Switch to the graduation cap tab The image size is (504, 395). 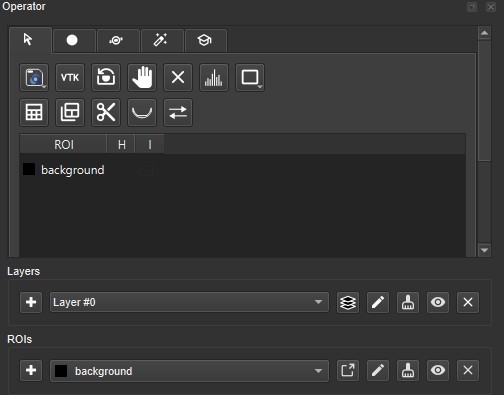click(206, 40)
